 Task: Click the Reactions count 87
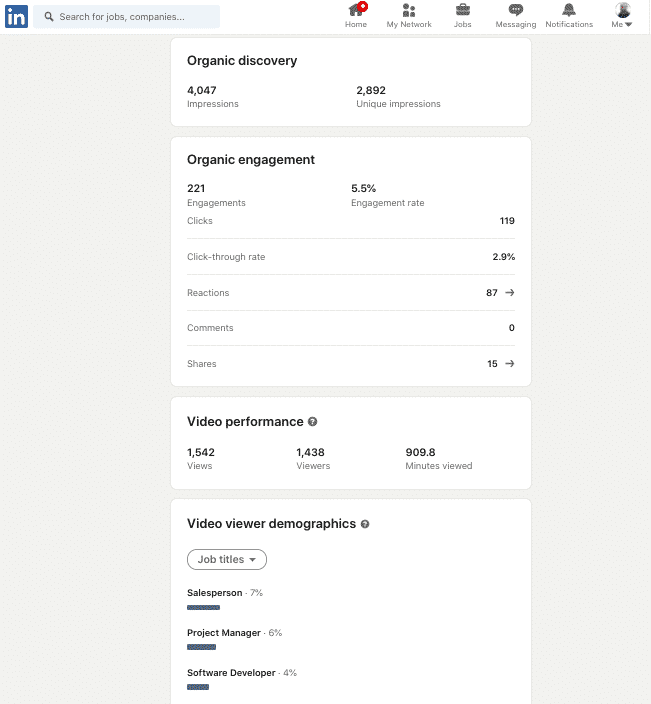point(492,293)
